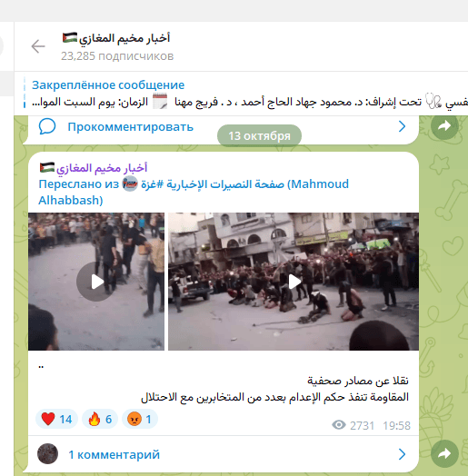
Task: Click the Прокомментировать speech bubble icon
Action: 47,126
